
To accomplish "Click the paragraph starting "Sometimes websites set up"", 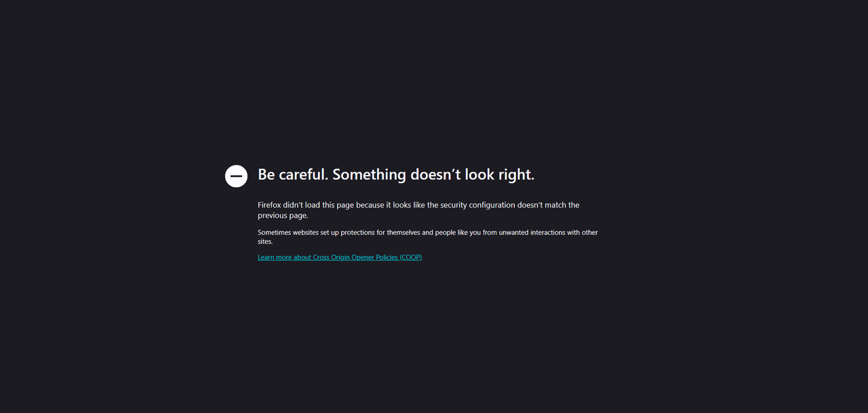I will 428,237.
